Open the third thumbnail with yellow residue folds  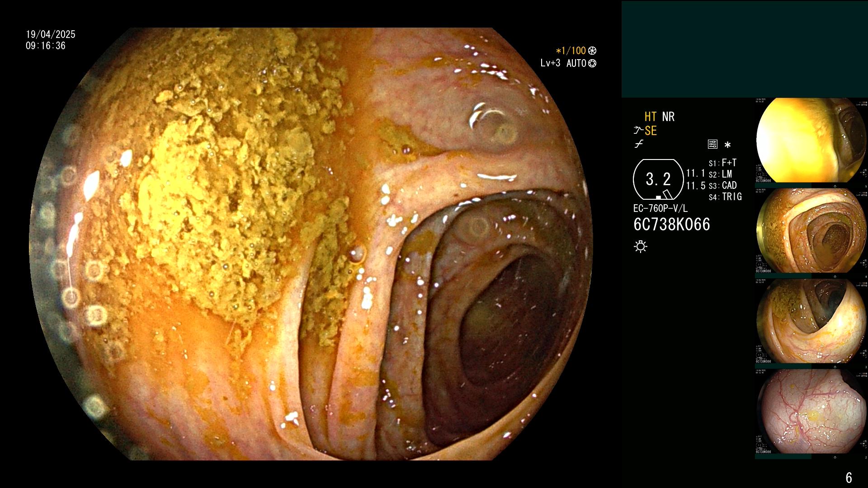[x=811, y=321]
